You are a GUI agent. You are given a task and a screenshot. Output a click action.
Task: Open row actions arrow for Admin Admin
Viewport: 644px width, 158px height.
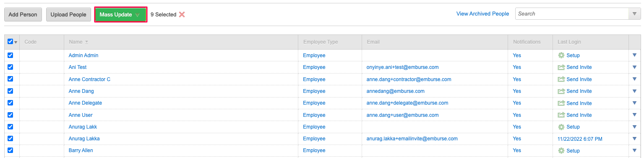pos(634,55)
